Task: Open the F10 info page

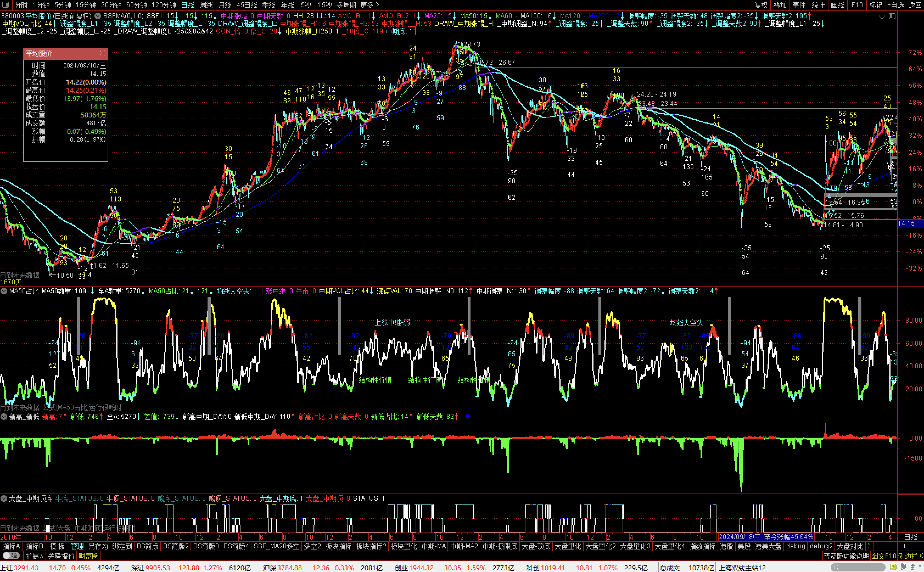Action: point(857,5)
